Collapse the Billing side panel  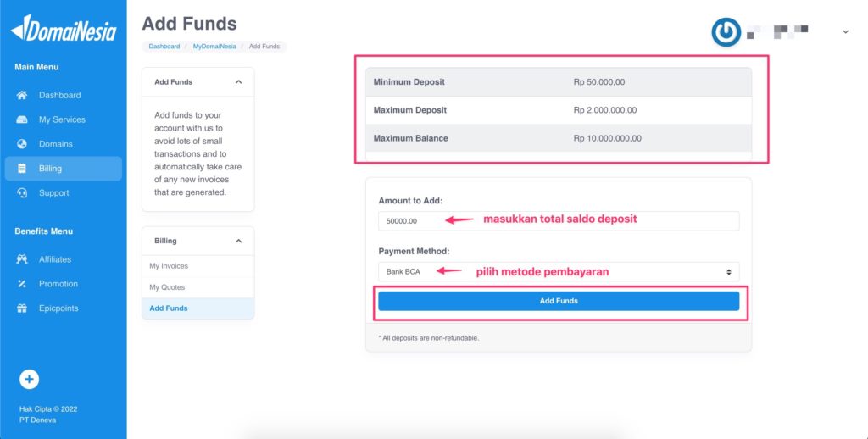238,241
